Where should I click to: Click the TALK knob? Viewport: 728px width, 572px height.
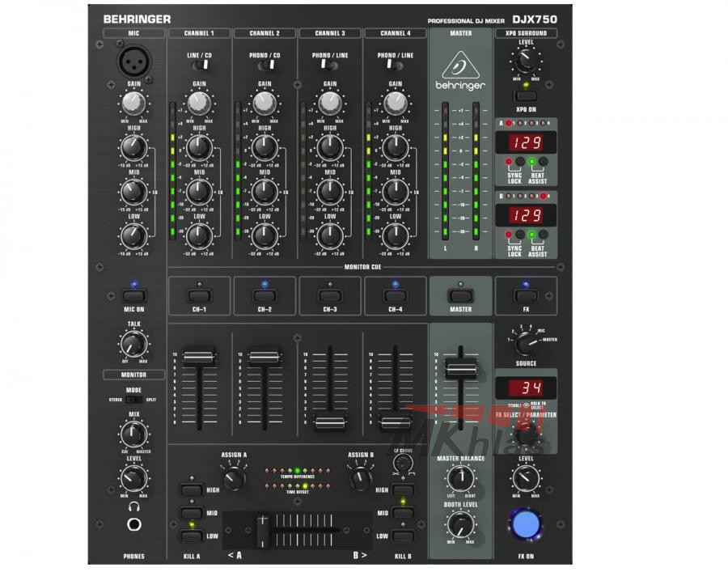click(x=133, y=344)
